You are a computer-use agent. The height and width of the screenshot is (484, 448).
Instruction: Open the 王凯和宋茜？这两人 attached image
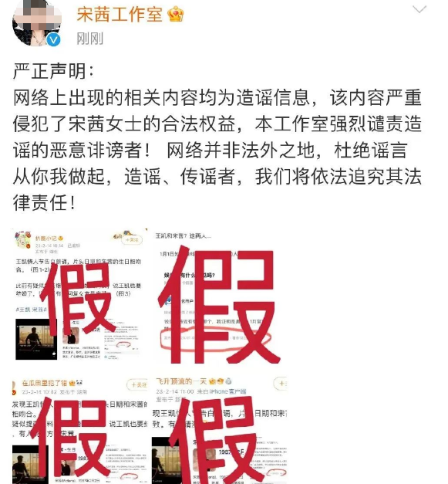[219, 294]
